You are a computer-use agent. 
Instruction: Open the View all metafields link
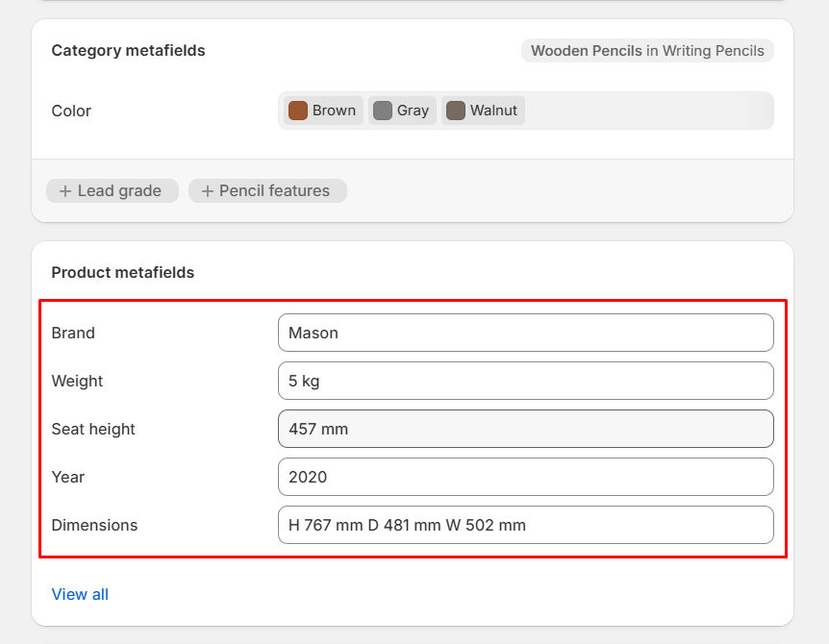(80, 594)
